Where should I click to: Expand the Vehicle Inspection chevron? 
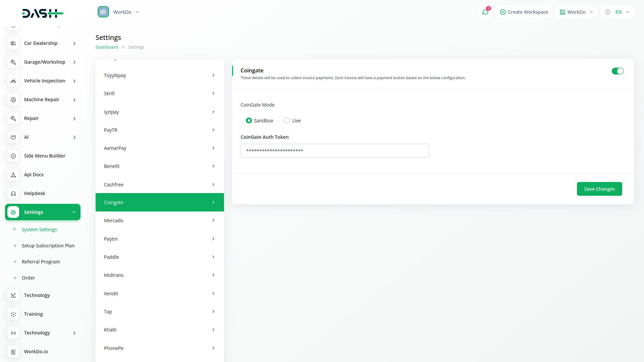coord(74,81)
